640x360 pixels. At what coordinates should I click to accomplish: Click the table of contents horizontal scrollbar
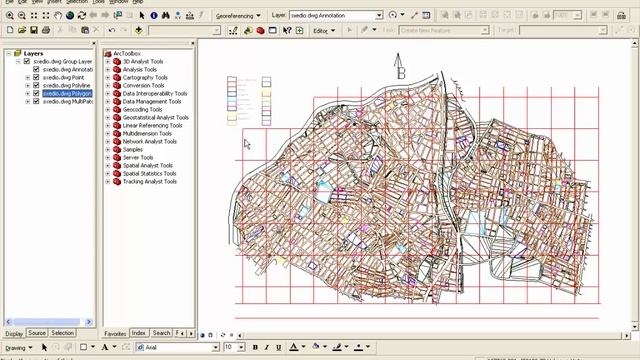tap(49, 322)
